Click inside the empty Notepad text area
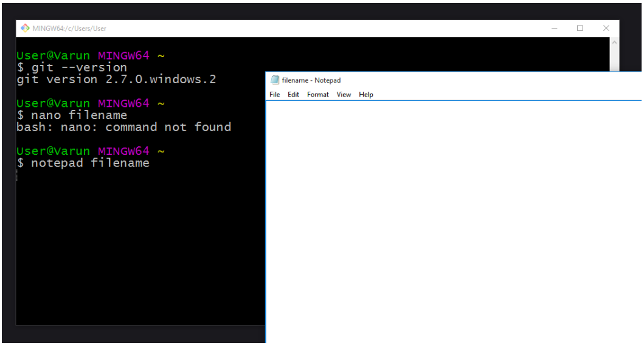644x351 pixels. pyautogui.click(x=453, y=219)
